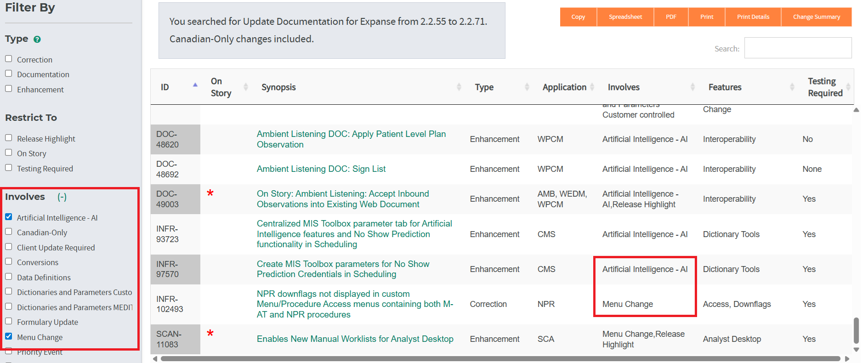Sort table by ID column arrow
Screen dimensions: 868x363
click(195, 85)
